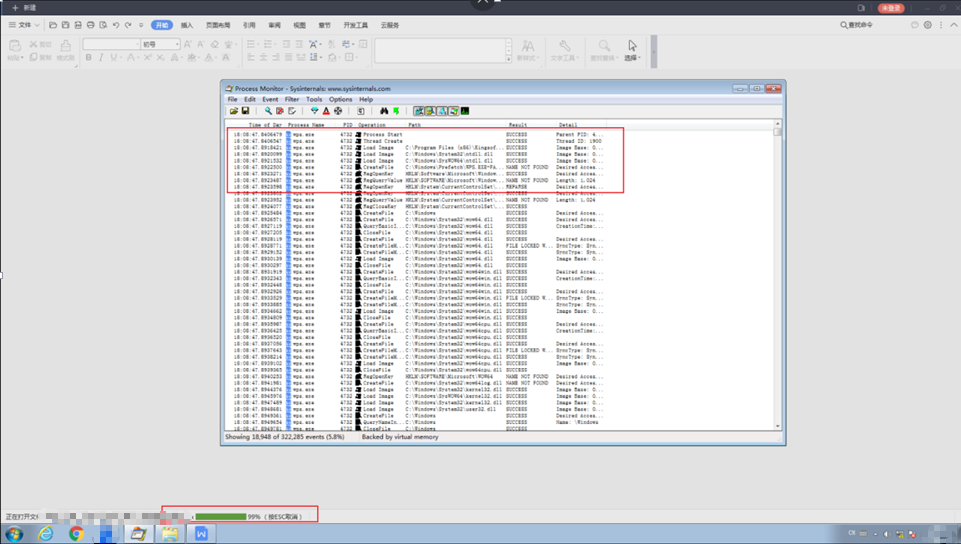961x544 pixels.
Task: Collapse the WPS ribbon with chevron
Action: (954, 25)
